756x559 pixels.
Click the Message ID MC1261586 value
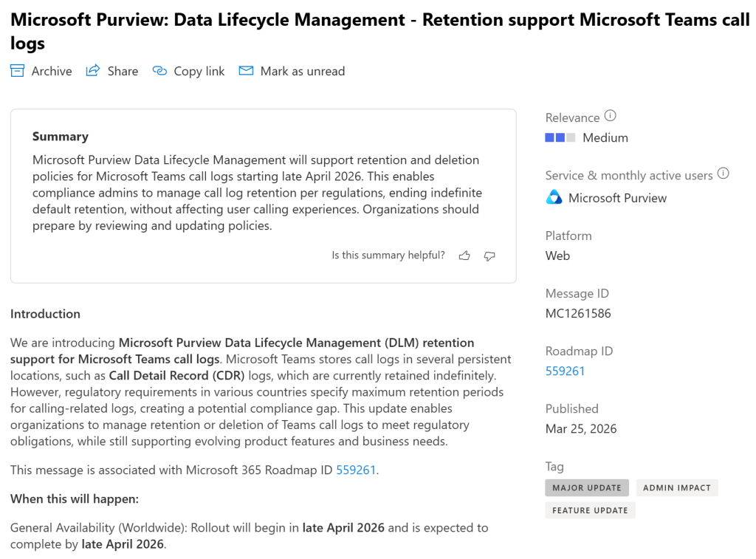click(x=578, y=313)
